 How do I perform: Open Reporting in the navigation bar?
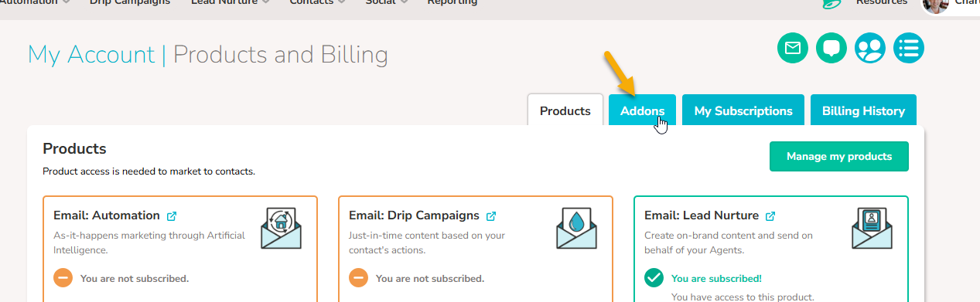point(452,2)
